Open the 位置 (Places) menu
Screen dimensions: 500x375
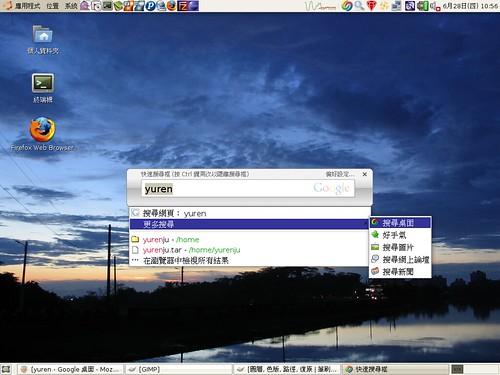pos(52,6)
